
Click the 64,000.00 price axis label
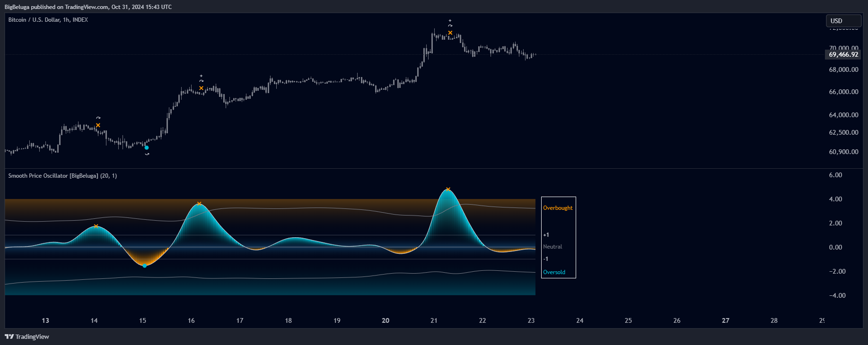[x=843, y=115]
